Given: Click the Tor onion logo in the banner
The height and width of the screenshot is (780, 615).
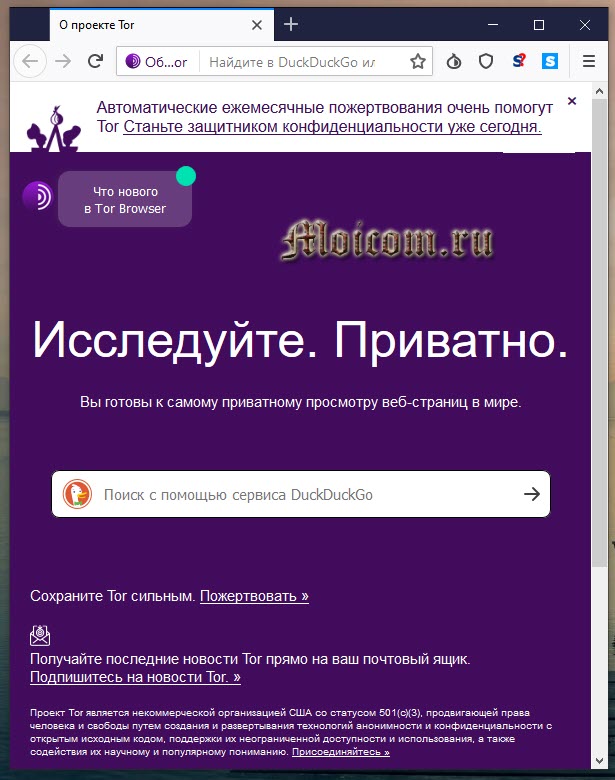Looking at the screenshot, I should point(54,128).
